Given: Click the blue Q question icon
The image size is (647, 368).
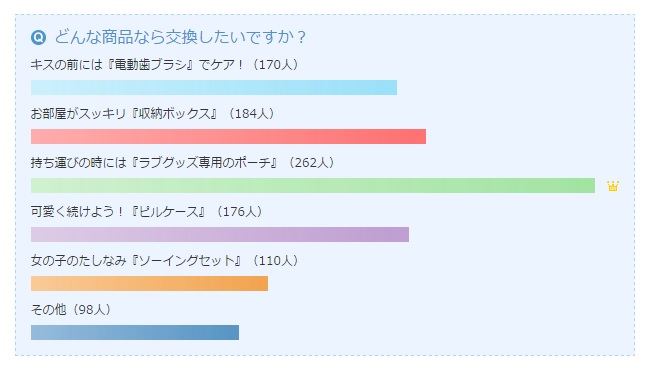Looking at the screenshot, I should point(38,38).
